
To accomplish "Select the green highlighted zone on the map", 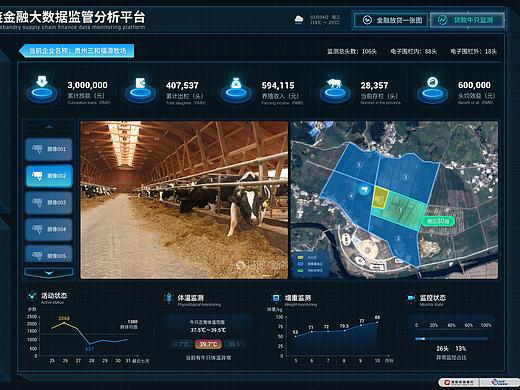I will pyautogui.click(x=402, y=211).
